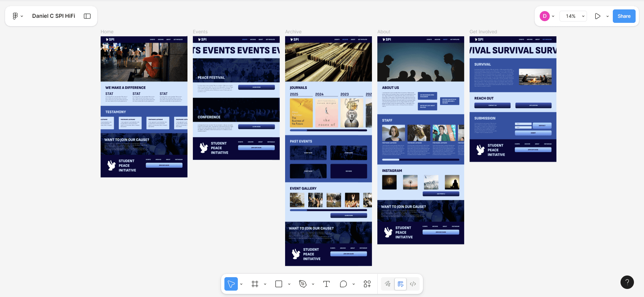The height and width of the screenshot is (297, 644).
Task: Expand the main menu chevron beside the Figma logo
Action: point(22,16)
